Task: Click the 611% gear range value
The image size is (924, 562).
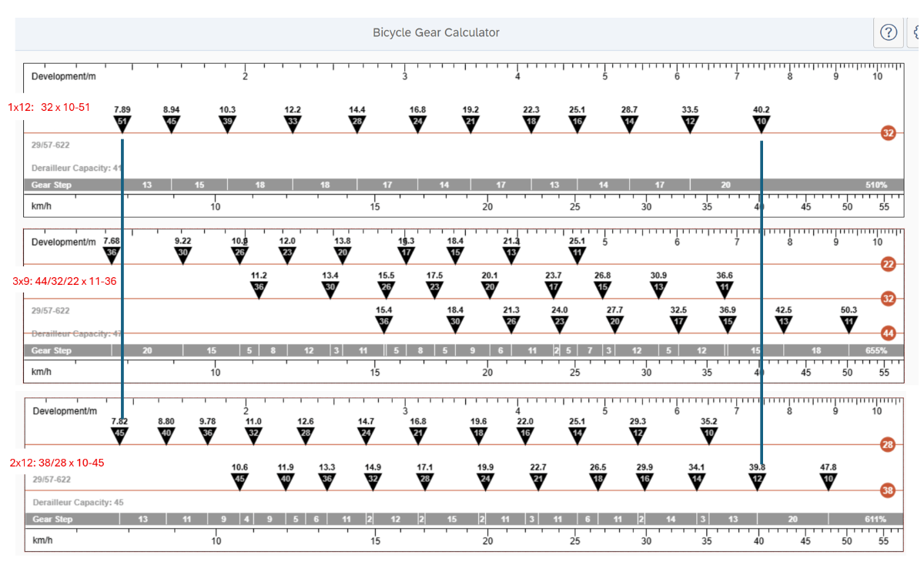Action: [876, 519]
